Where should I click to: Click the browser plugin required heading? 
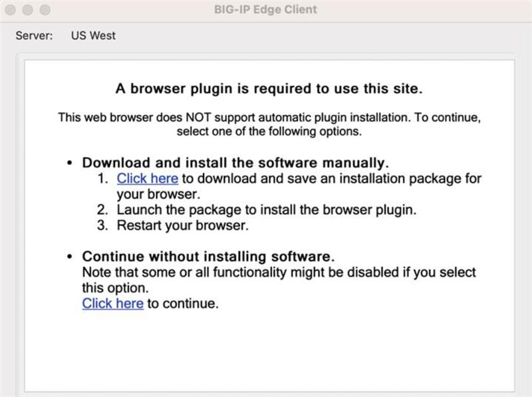(265, 88)
